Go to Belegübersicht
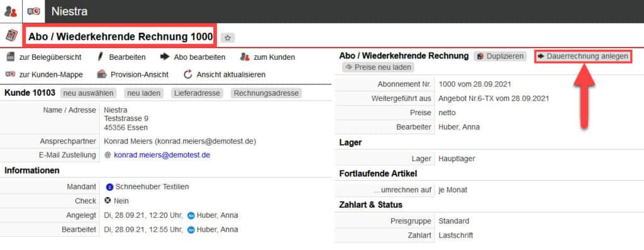The image size is (644, 250). tap(44, 57)
